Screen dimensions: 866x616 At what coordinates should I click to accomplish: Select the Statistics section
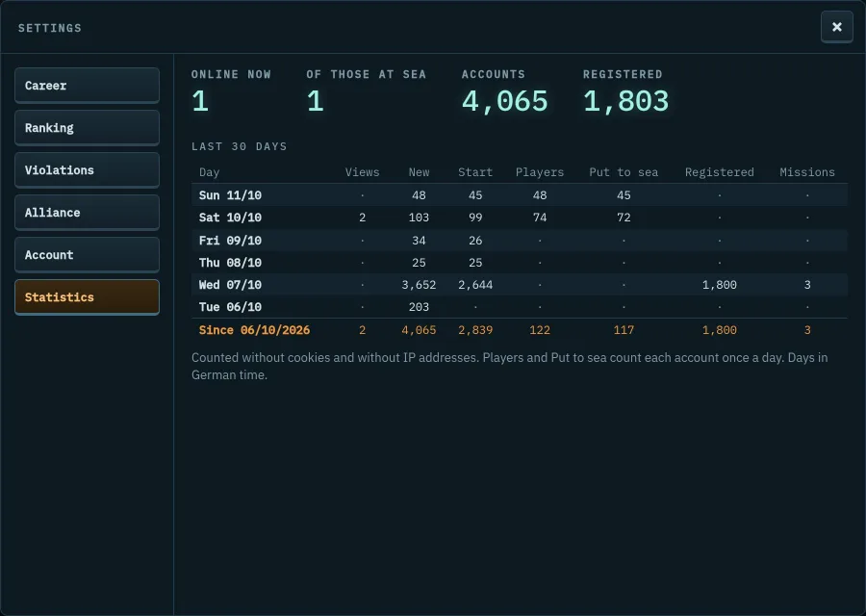pos(87,297)
